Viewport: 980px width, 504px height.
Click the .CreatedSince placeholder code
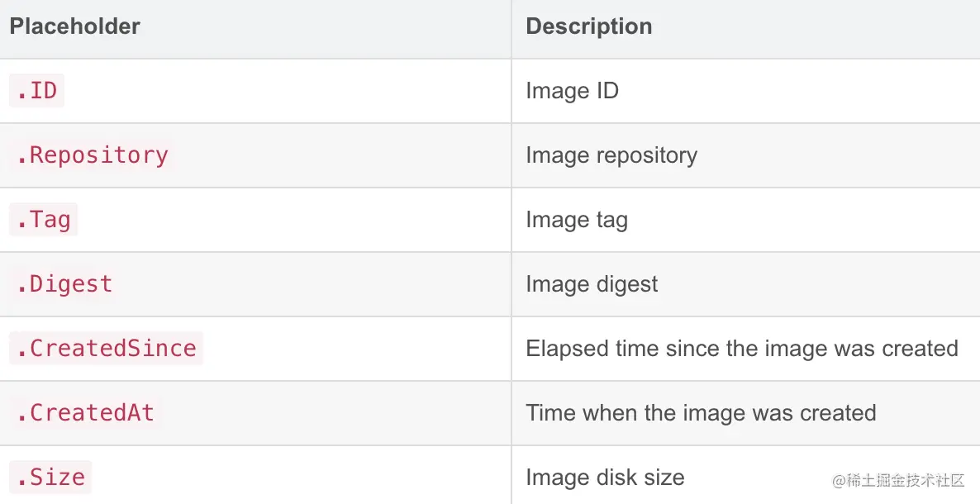coord(106,349)
